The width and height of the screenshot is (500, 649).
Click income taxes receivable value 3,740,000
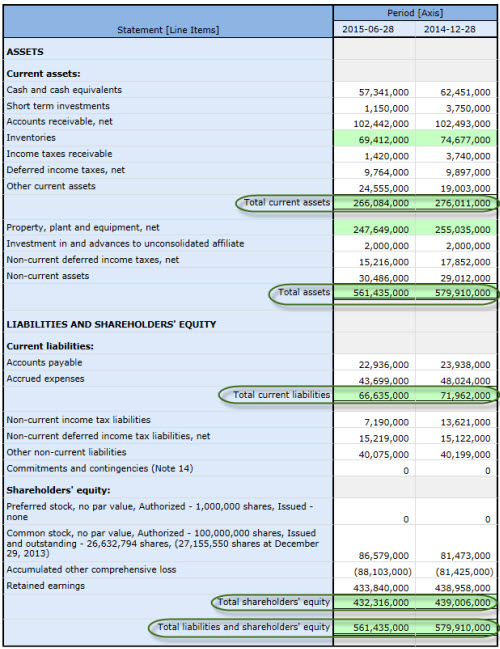tap(468, 156)
